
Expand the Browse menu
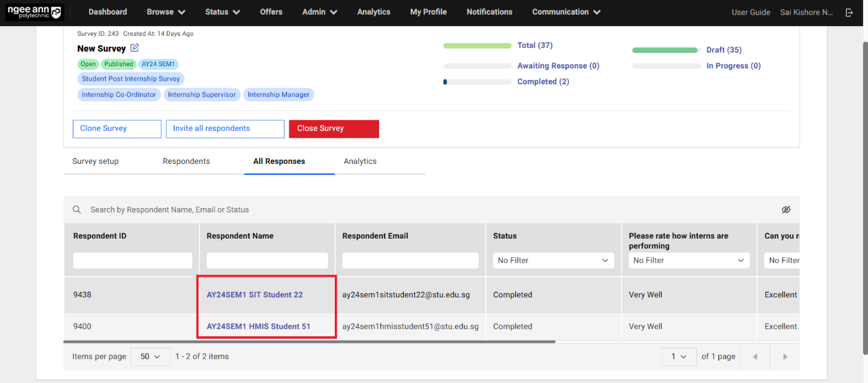tap(166, 12)
